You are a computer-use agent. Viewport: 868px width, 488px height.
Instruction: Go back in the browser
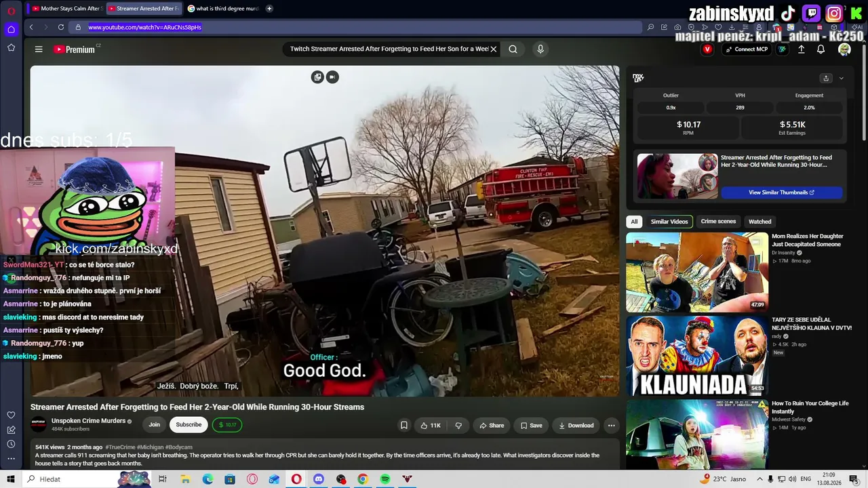point(31,27)
